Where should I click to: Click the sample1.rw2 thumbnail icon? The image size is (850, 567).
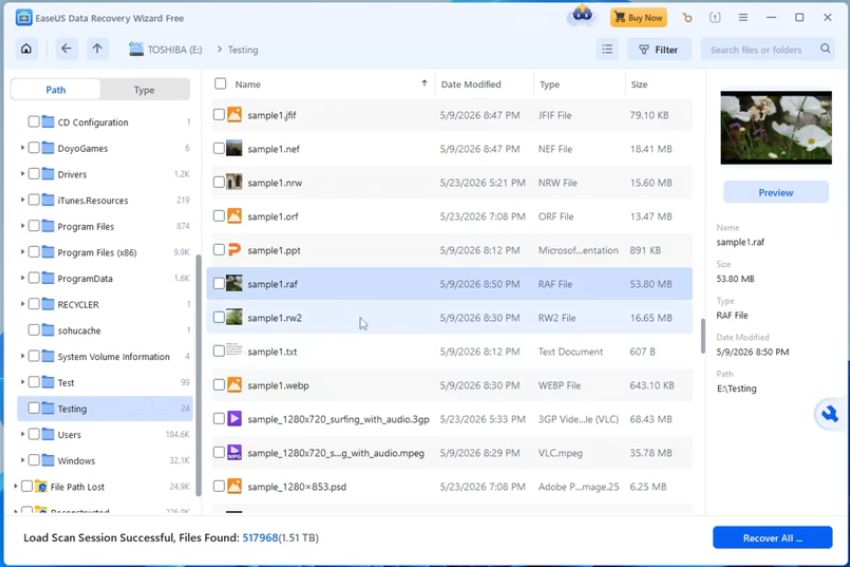pos(234,317)
